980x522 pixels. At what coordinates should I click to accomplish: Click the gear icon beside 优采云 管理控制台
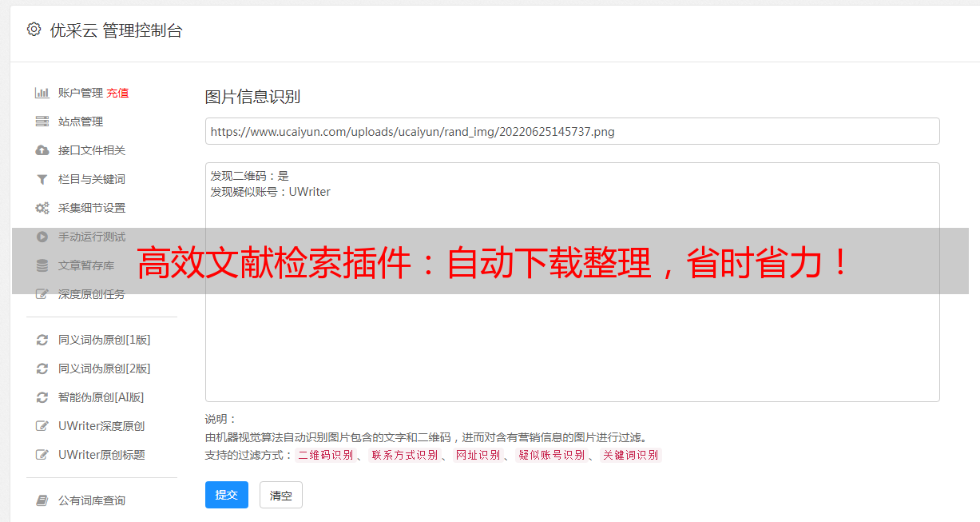tap(34, 30)
